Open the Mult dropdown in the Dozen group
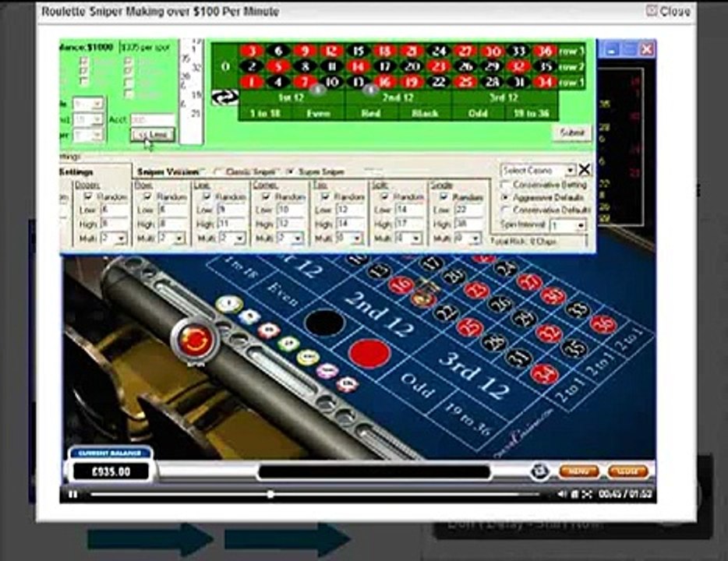Image resolution: width=728 pixels, height=561 pixels. [x=113, y=238]
